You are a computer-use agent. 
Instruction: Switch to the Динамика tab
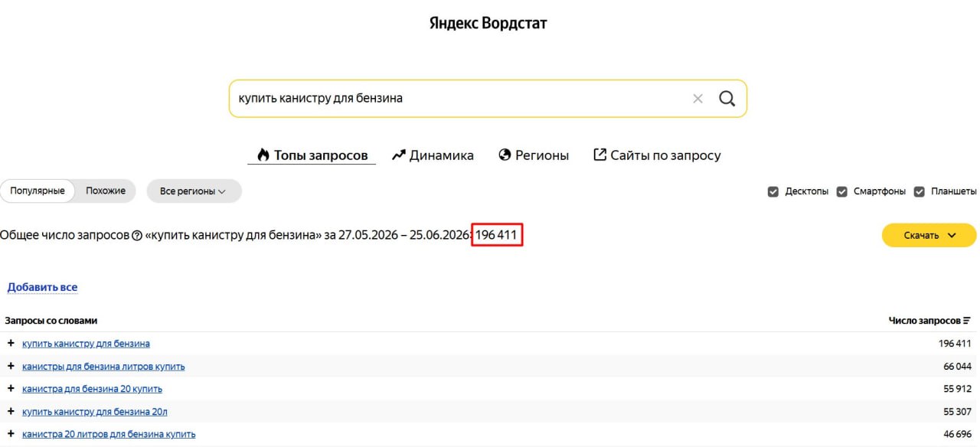(433, 155)
